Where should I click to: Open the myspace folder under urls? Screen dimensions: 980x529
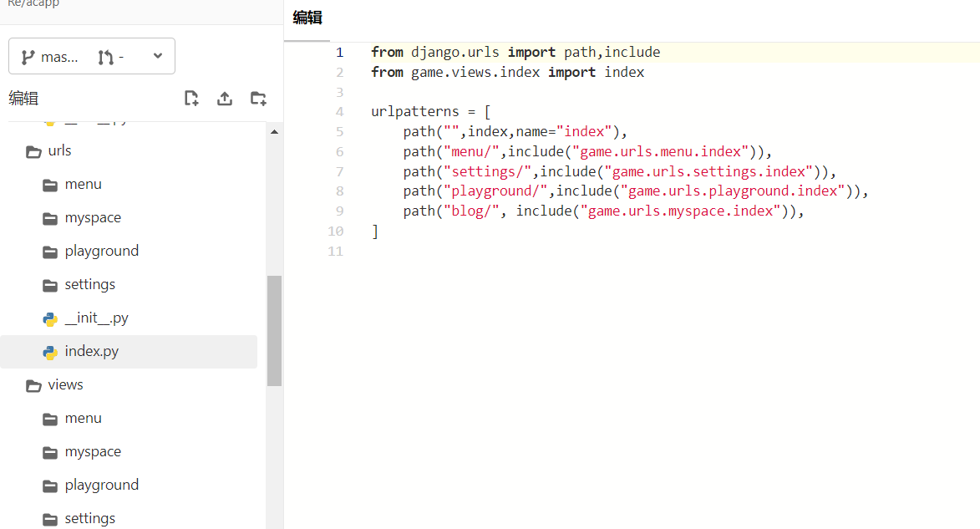[93, 217]
